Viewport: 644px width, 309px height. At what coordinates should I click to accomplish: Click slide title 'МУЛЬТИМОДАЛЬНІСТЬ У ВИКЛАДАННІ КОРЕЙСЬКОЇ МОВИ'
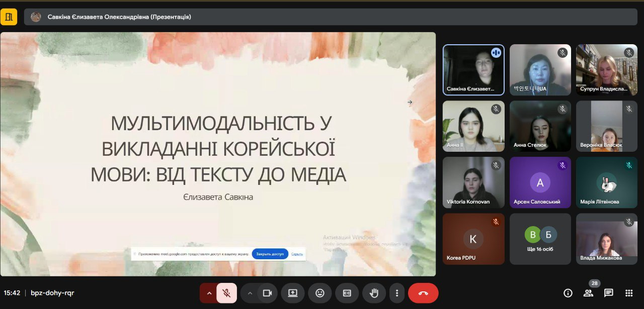pos(218,149)
